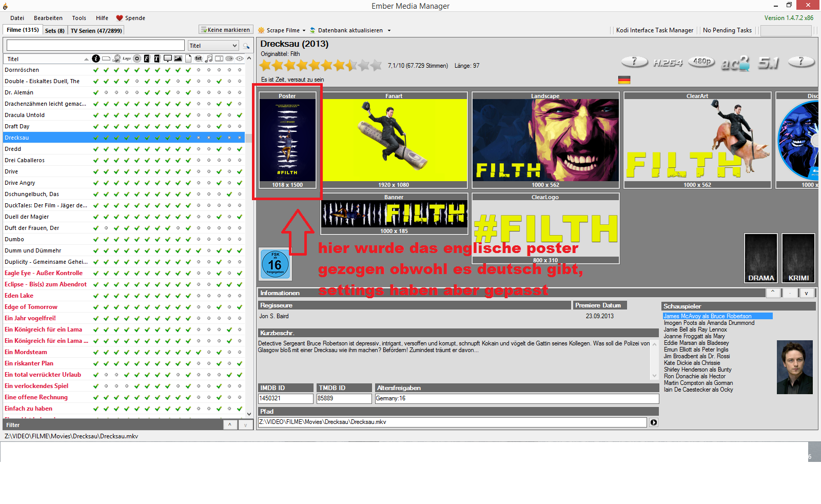The image size is (821, 504).
Task: Toggle Dumbo's NFO info column checkmark
Action: coord(96,239)
